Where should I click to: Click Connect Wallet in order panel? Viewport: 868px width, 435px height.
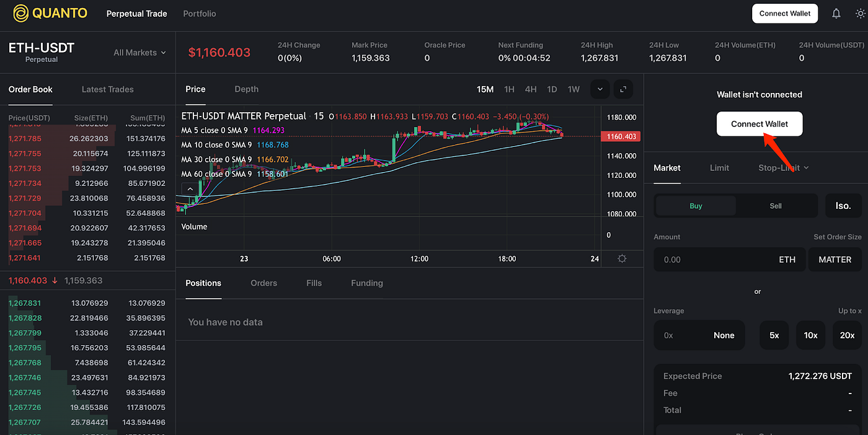tap(759, 124)
